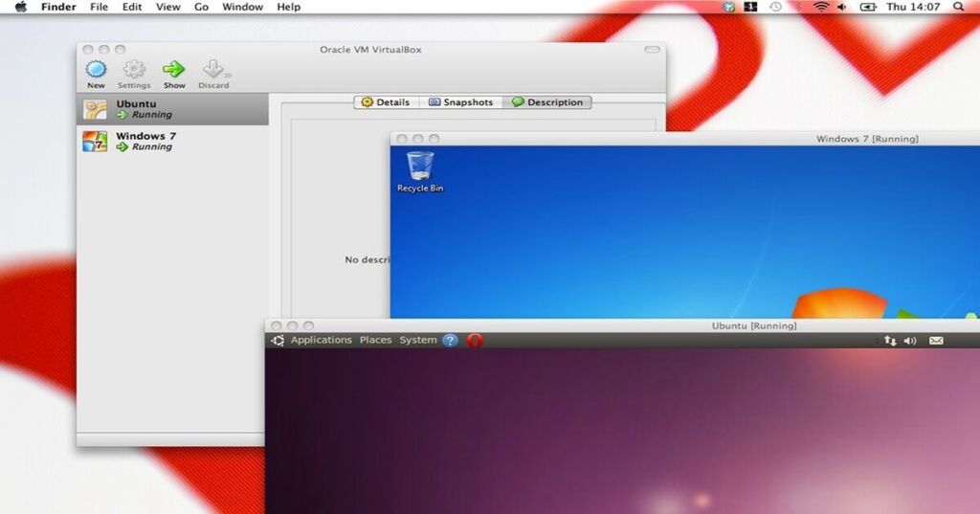Viewport: 980px width, 514px height.
Task: Switch to the Description tab
Action: pos(546,101)
